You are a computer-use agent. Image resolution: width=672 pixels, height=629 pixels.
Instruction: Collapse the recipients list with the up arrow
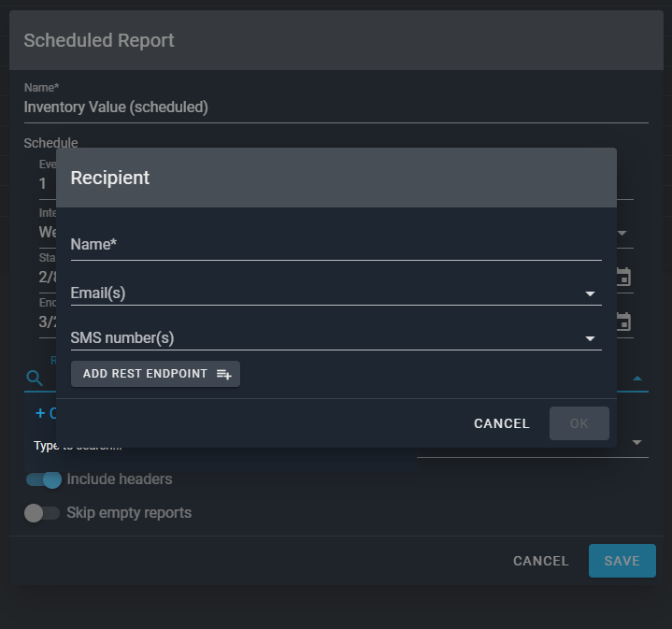(x=637, y=379)
